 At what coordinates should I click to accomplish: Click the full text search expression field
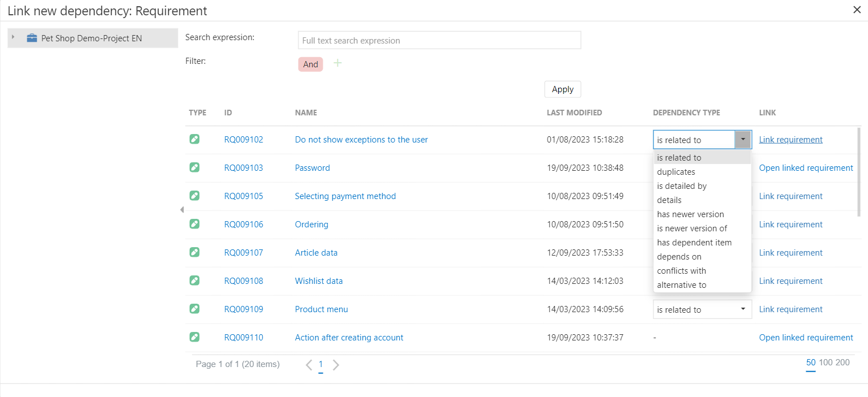click(x=439, y=41)
